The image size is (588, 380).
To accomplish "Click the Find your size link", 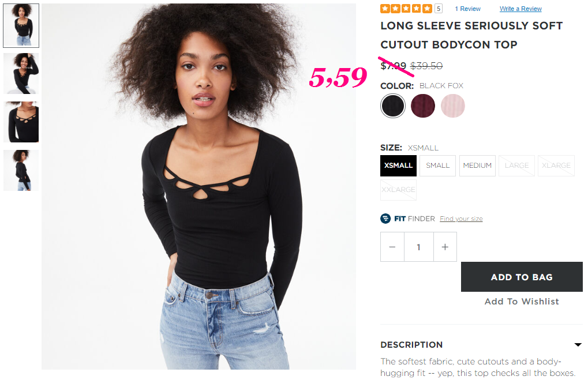I will click(x=461, y=219).
